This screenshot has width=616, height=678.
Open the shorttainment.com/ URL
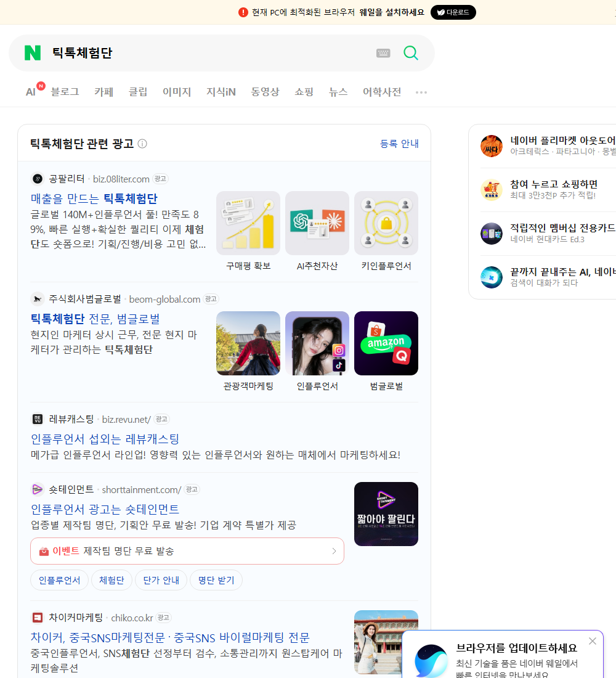141,489
